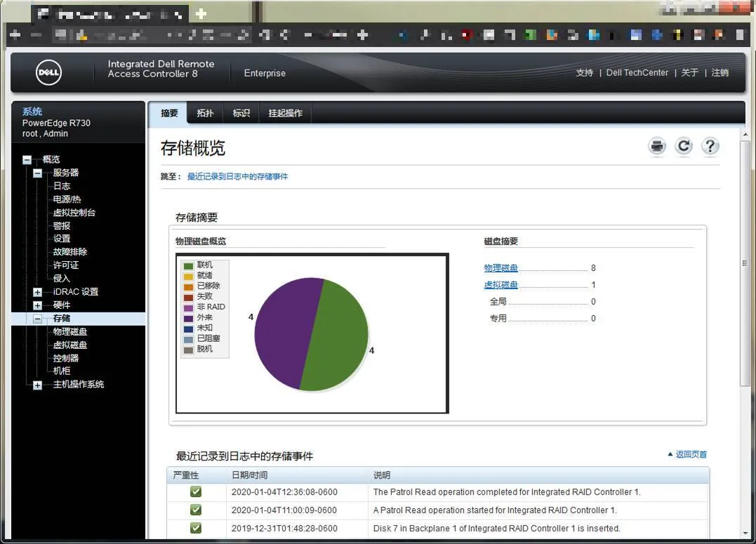Screen dimensions: 756x544
Task: Click the purple 外来 legend swatch
Action: coord(189,318)
